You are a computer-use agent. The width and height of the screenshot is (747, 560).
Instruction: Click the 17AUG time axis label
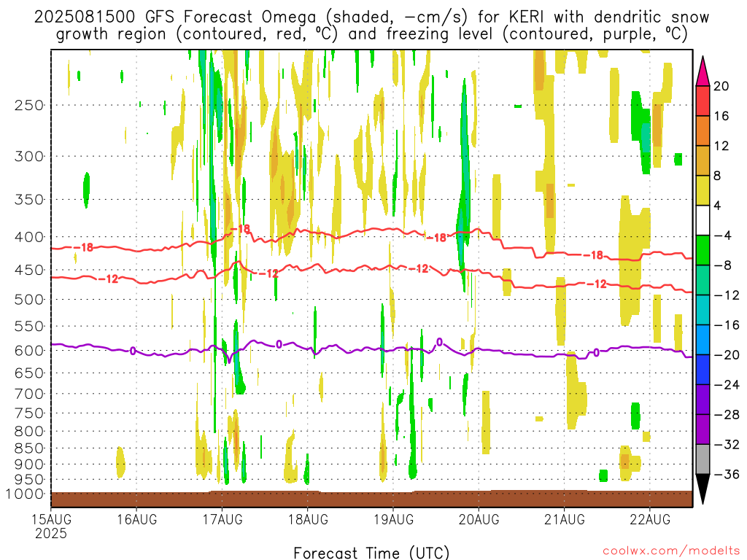222,519
